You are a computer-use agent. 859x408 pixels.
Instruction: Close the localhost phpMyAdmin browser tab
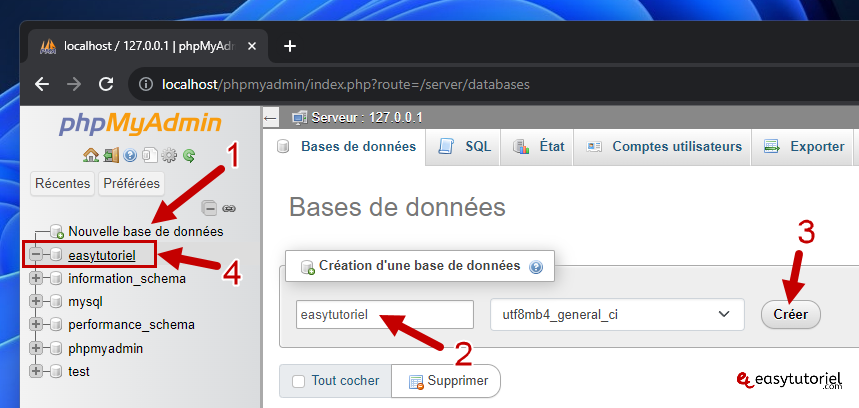click(252, 47)
